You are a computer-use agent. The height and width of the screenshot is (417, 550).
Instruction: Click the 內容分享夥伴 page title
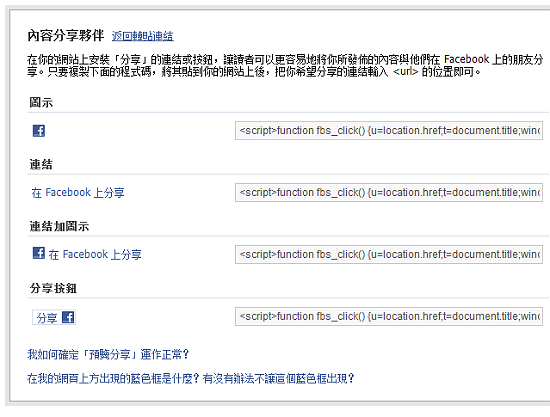click(x=66, y=35)
